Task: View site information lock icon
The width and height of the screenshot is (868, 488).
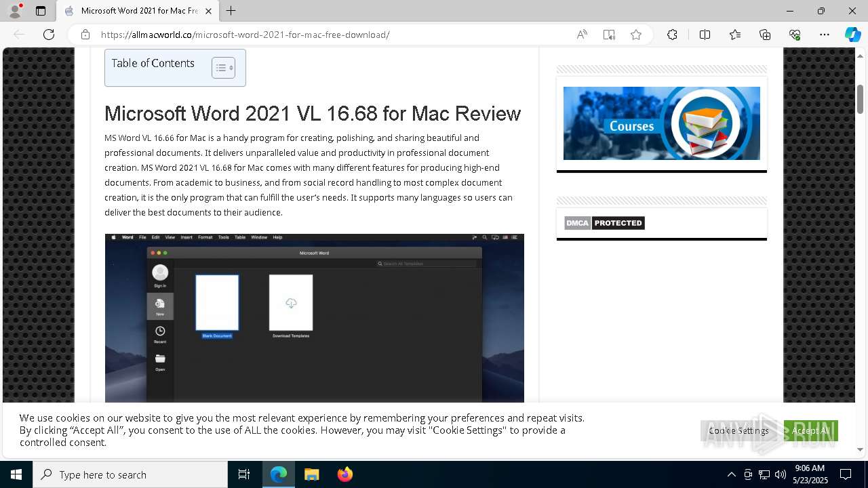Action: [85, 35]
